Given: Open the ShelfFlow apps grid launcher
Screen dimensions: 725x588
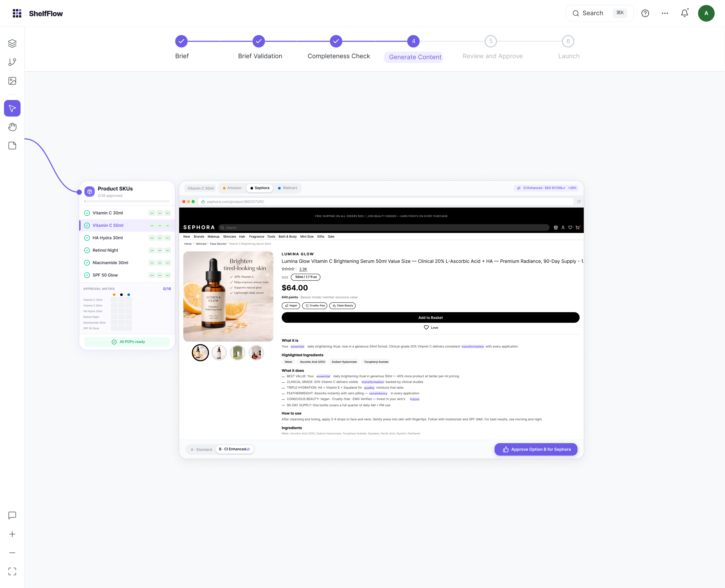Looking at the screenshot, I should pyautogui.click(x=17, y=13).
